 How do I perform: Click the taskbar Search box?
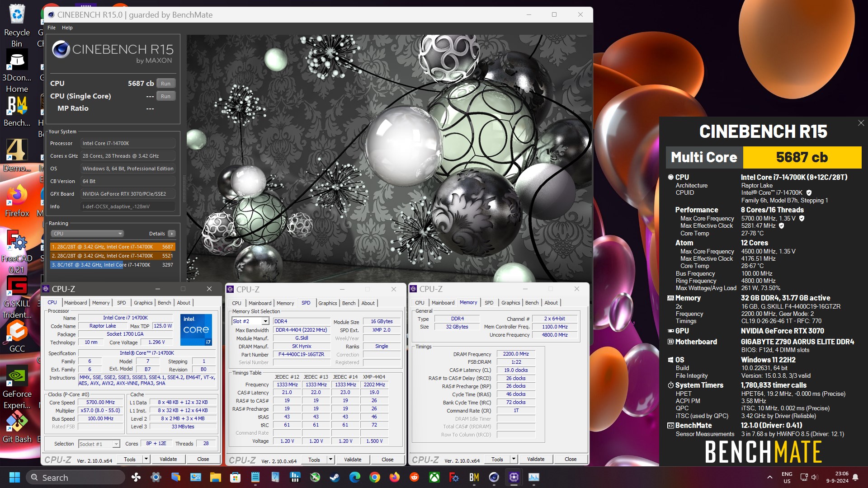[x=75, y=478]
